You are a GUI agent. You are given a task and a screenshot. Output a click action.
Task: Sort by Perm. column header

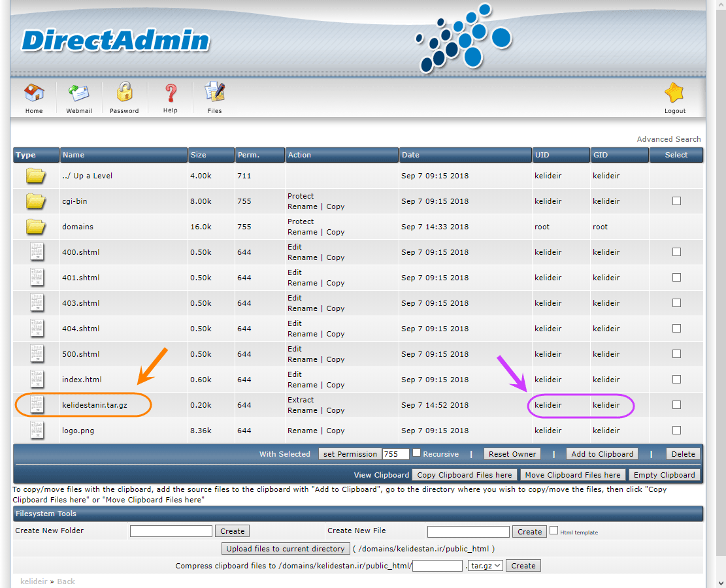259,155
